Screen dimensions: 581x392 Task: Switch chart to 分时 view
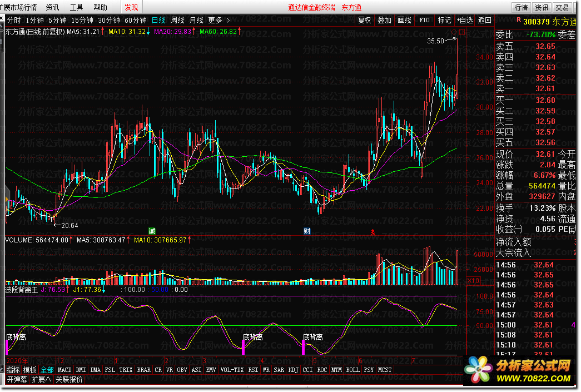point(14,21)
